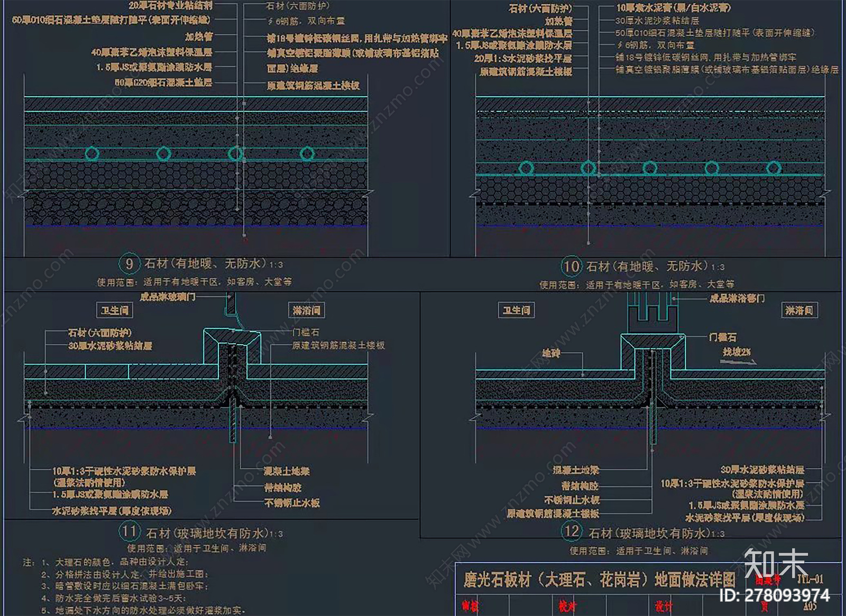Click '加热管' annotation in detail 10
The height and width of the screenshot is (616, 846).
click(558, 22)
